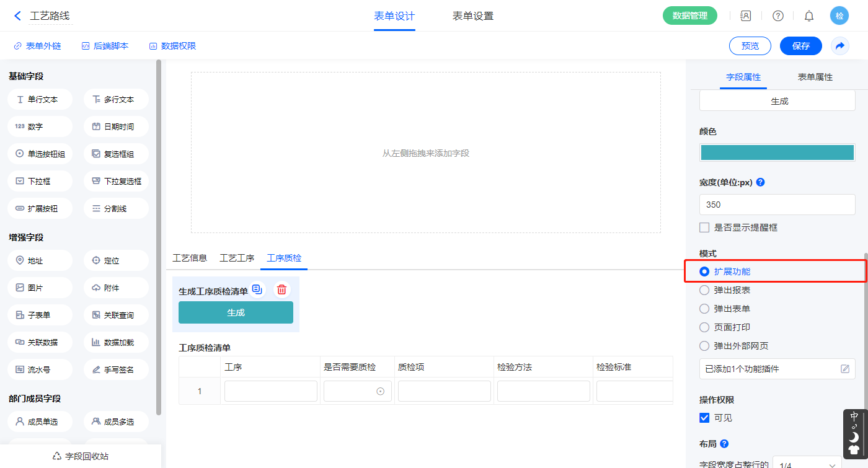
Task: Enable the 是否显示提醒框 checkbox
Action: (x=704, y=227)
